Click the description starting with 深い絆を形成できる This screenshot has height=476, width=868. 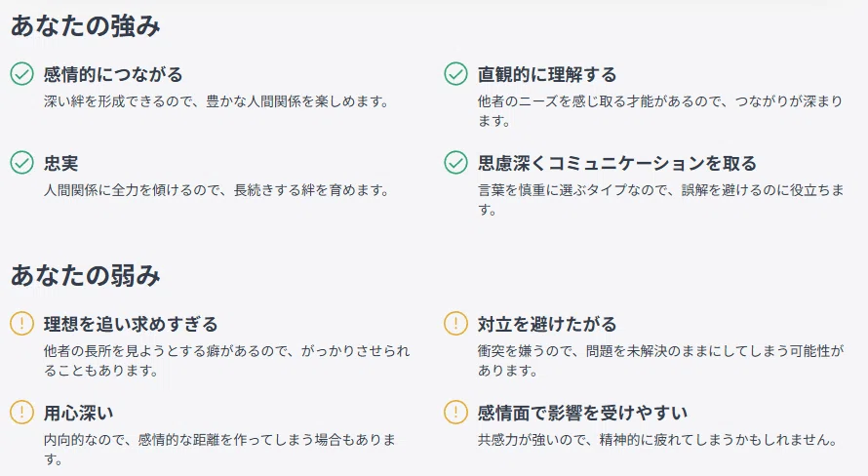pyautogui.click(x=217, y=101)
